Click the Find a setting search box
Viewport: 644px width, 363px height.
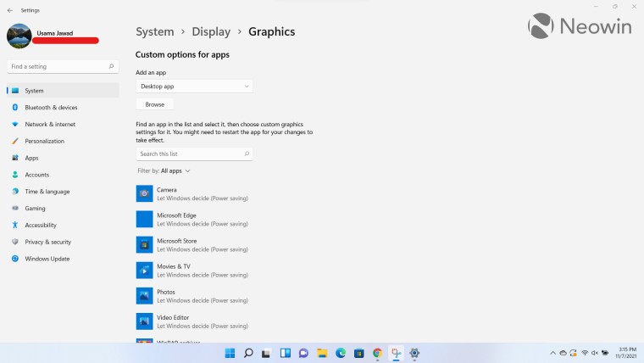(x=63, y=67)
